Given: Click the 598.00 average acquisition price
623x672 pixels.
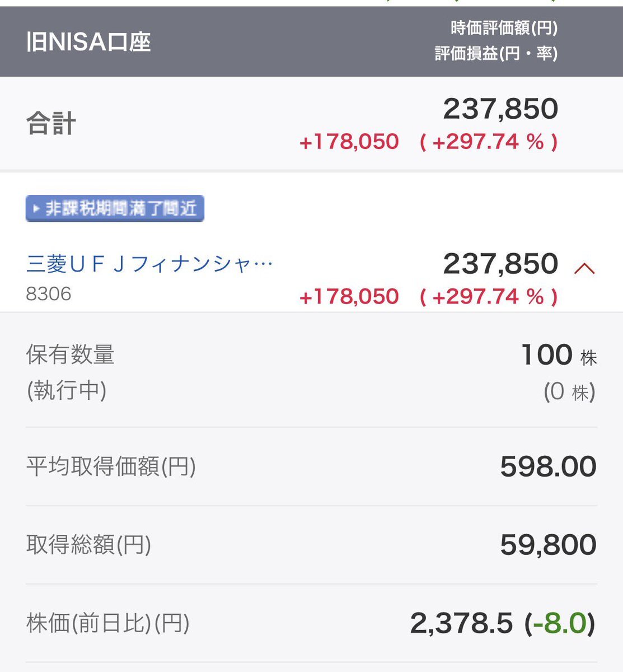Looking at the screenshot, I should click(x=548, y=466).
